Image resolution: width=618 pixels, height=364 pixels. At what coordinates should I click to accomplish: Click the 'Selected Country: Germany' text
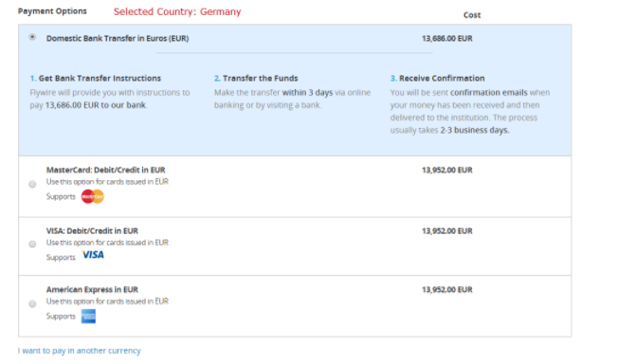tap(177, 11)
